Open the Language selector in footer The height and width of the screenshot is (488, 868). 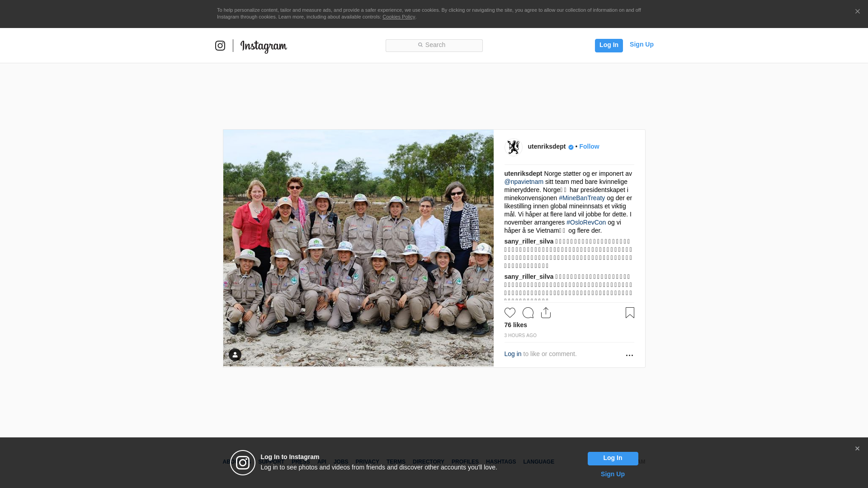click(538, 462)
